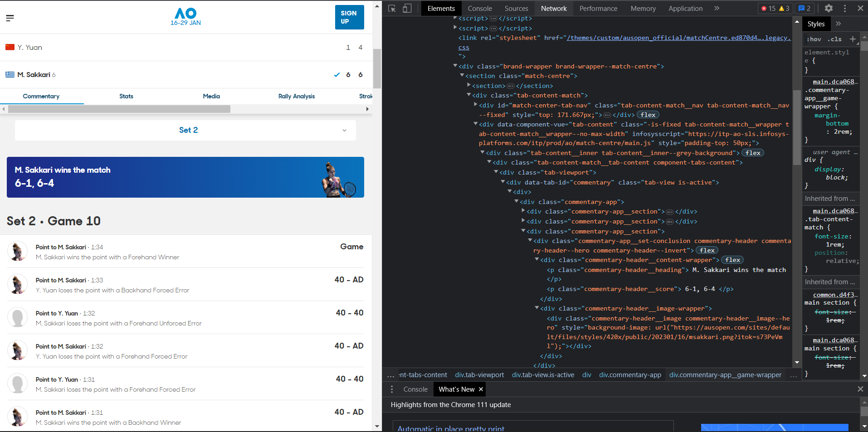Open DevTools settings gear
The width and height of the screenshot is (868, 432).
click(829, 8)
